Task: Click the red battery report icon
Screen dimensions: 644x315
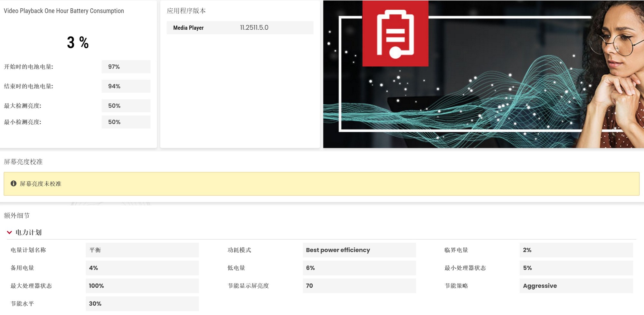Action: (x=395, y=34)
